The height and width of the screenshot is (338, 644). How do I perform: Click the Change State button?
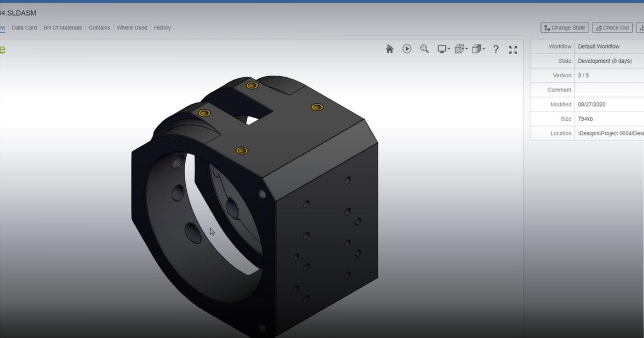coord(564,27)
